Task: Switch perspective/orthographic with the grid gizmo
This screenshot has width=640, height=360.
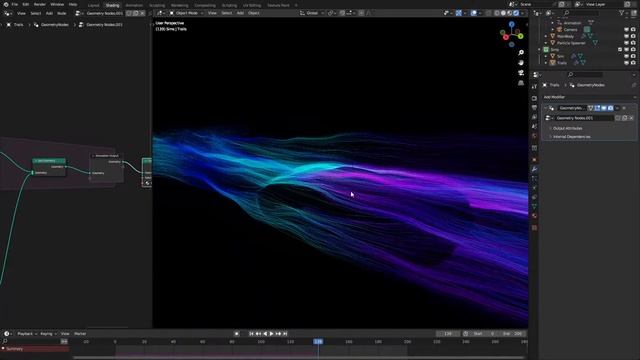Action: tap(521, 83)
